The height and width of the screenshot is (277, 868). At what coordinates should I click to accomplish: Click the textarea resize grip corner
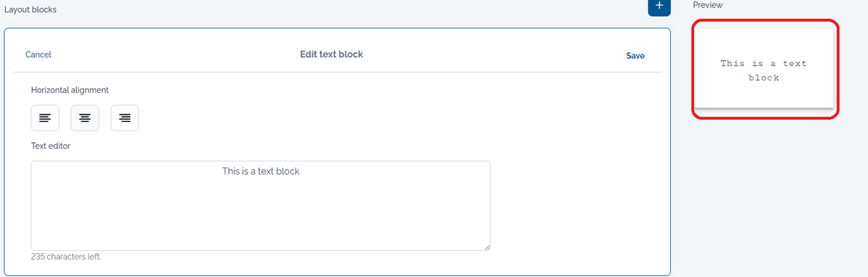tap(487, 247)
